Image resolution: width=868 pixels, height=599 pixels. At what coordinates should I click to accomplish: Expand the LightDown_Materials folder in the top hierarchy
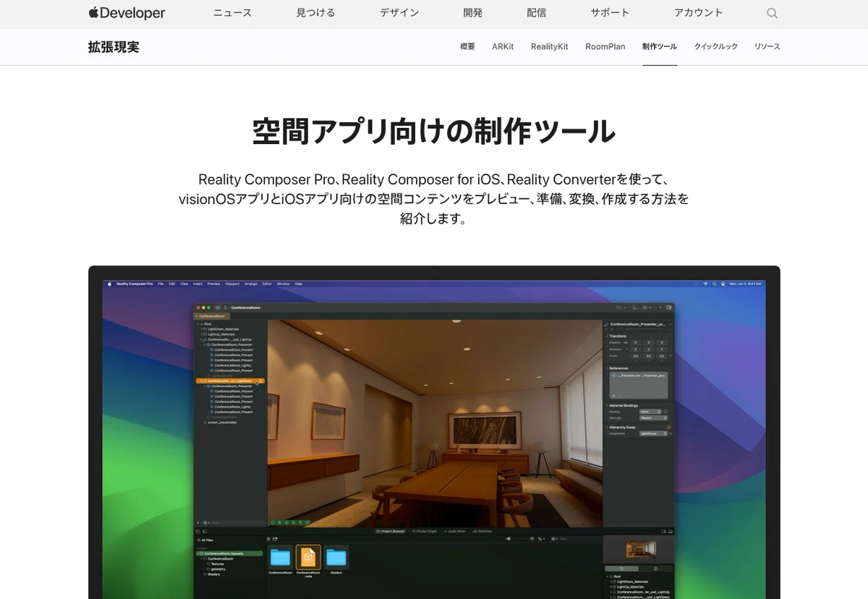pyautogui.click(x=202, y=329)
